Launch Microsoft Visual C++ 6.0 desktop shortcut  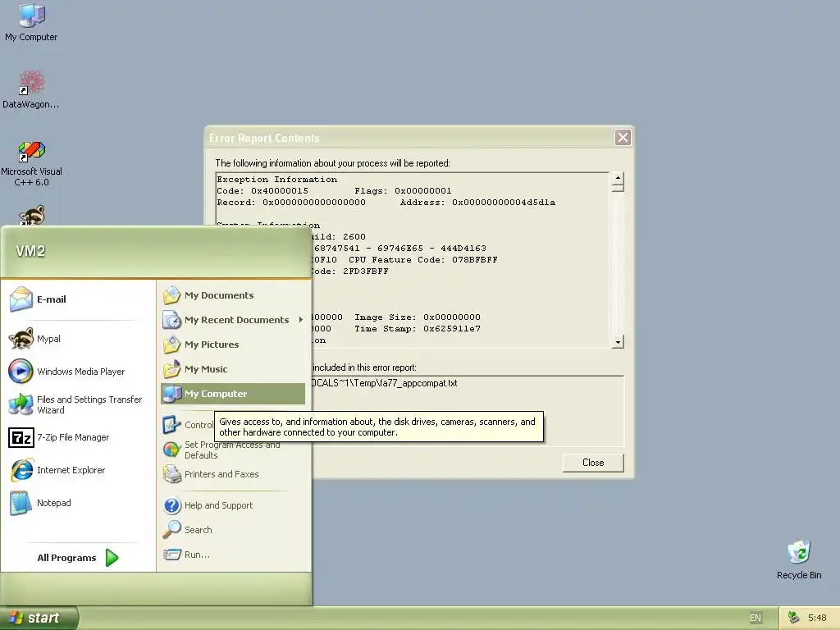point(31,163)
